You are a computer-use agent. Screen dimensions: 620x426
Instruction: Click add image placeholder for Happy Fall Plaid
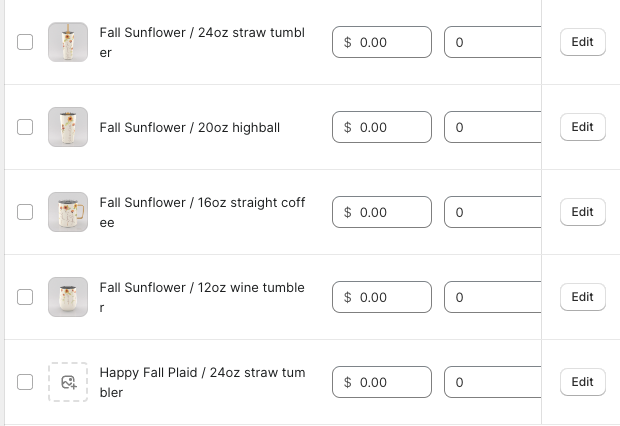(68, 382)
